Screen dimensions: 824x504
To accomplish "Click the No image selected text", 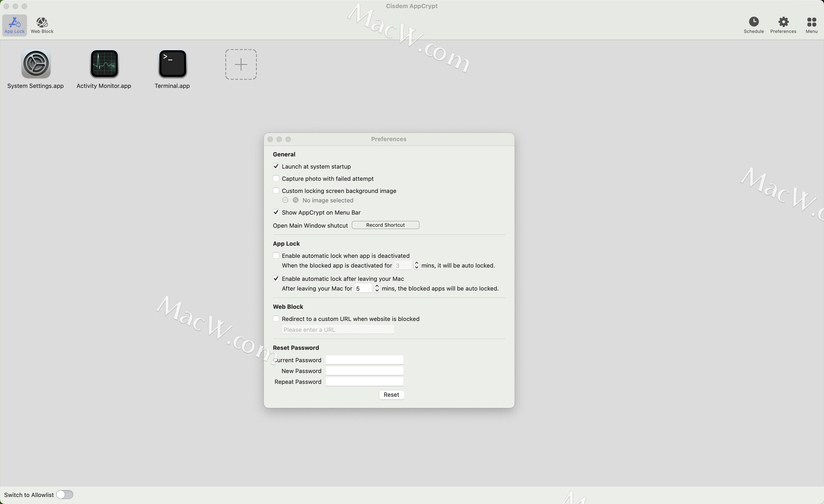I will coord(328,200).
